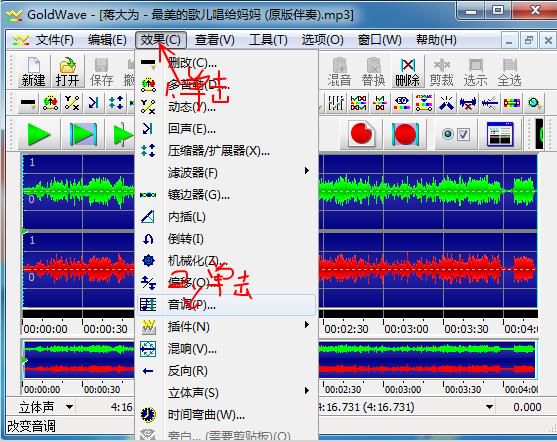557x442 pixels.
Task: Click the record selection button with blue bars
Action: 405,134
